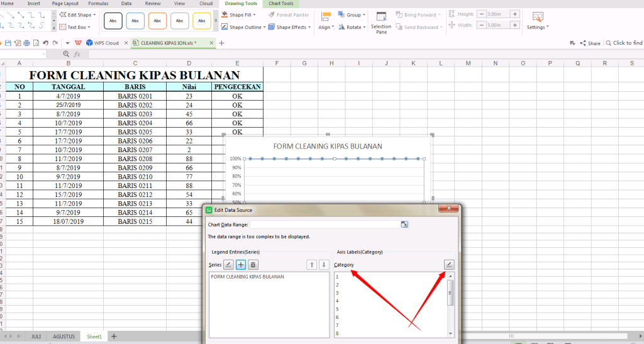Open the Settings dropdown in the ribbon
Viewport: 644px width, 344px height.
click(x=538, y=27)
